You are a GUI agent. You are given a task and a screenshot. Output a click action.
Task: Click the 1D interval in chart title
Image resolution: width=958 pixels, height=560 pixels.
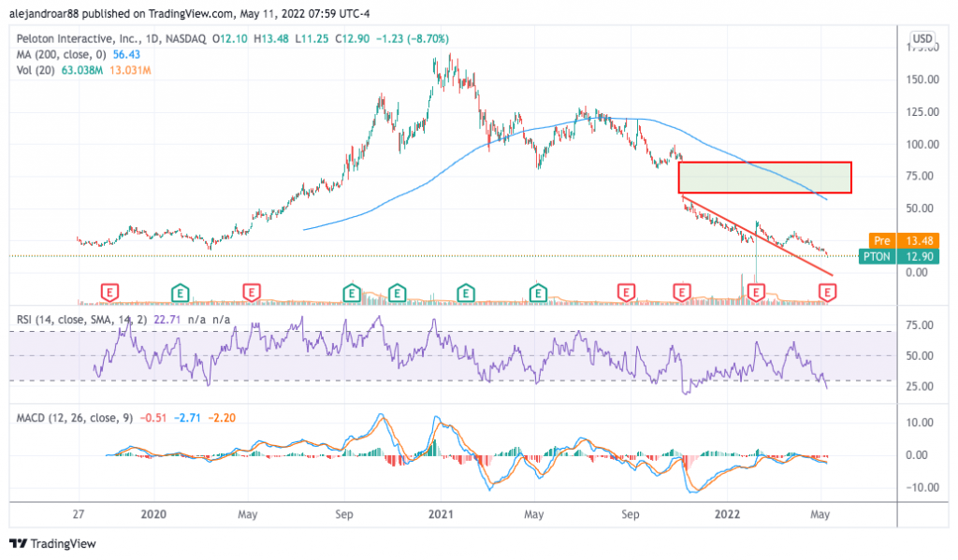click(x=152, y=38)
